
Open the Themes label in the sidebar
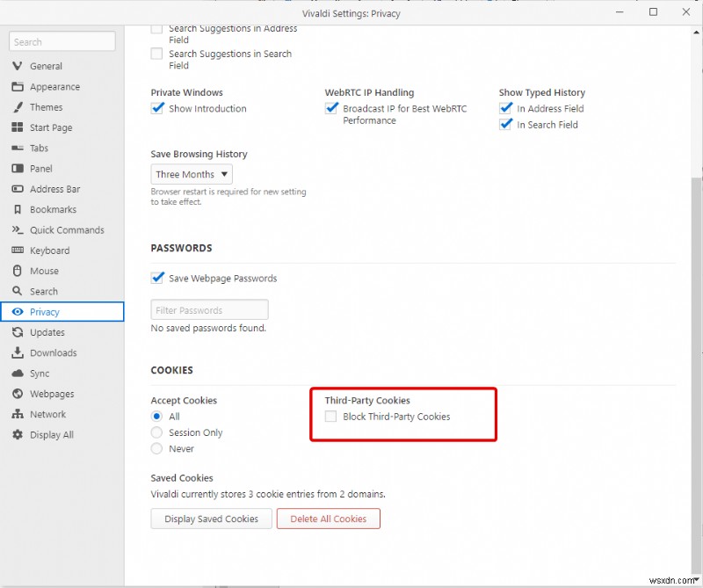pyautogui.click(x=47, y=107)
